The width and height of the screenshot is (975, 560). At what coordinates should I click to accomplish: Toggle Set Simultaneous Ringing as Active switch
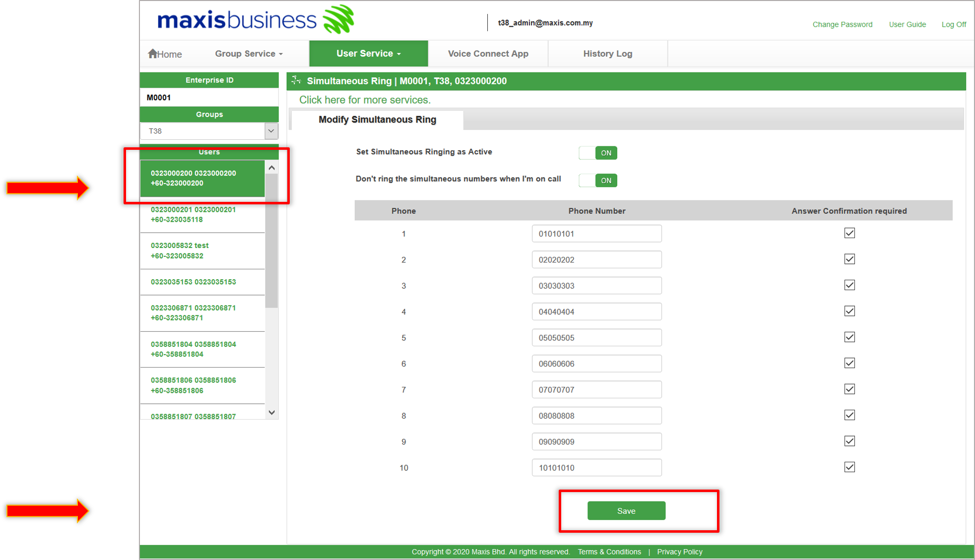pyautogui.click(x=598, y=153)
